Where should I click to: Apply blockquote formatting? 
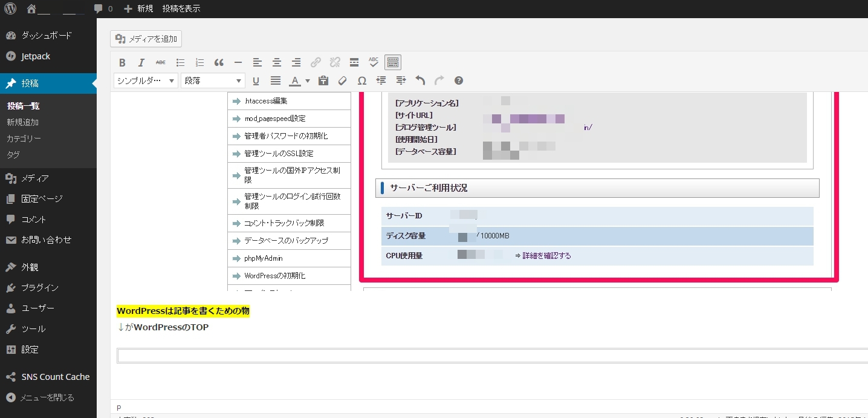pyautogui.click(x=219, y=62)
